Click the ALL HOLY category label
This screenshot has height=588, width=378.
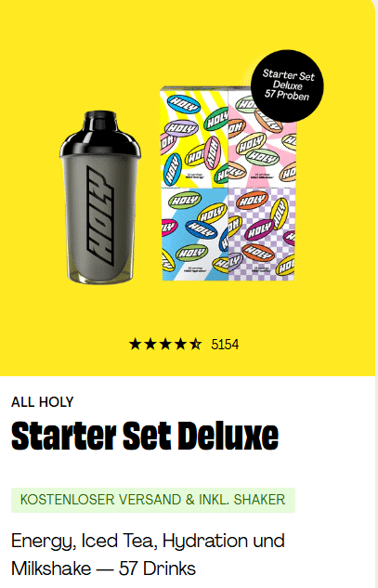(43, 402)
